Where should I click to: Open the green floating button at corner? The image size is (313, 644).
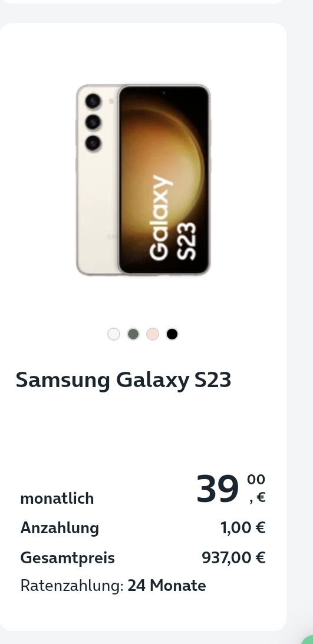[308, 639]
